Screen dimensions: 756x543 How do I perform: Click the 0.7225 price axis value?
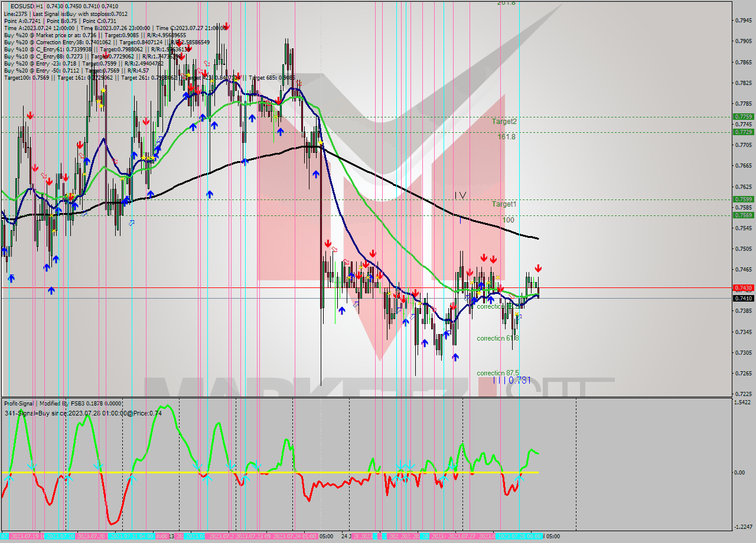[743, 394]
